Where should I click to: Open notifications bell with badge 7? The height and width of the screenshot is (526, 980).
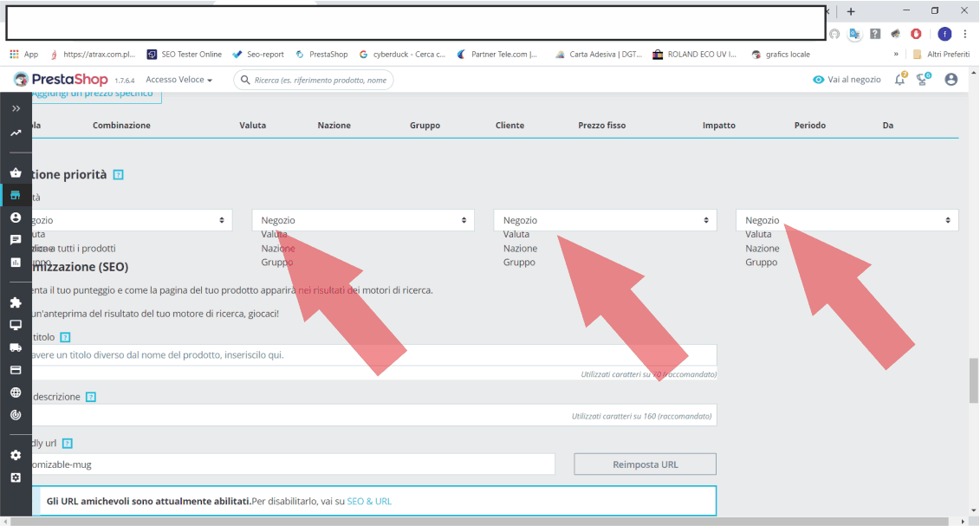point(900,80)
